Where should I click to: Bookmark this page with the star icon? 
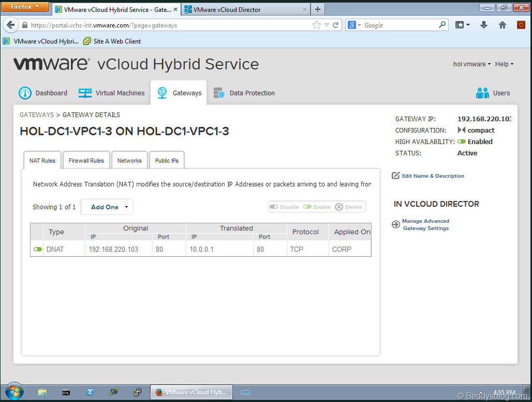click(317, 25)
